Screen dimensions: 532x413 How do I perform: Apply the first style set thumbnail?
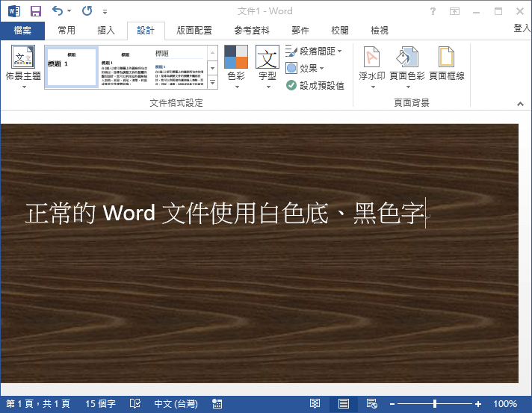coord(72,66)
